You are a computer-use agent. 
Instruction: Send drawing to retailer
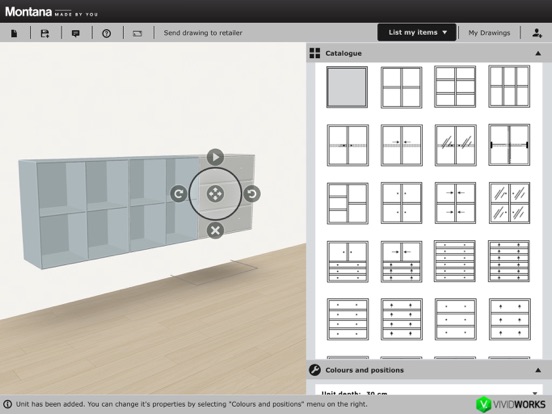coord(203,33)
